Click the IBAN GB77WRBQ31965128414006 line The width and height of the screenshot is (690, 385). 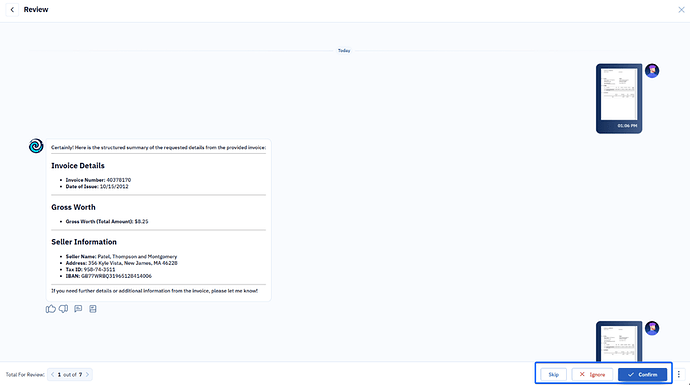(x=109, y=276)
